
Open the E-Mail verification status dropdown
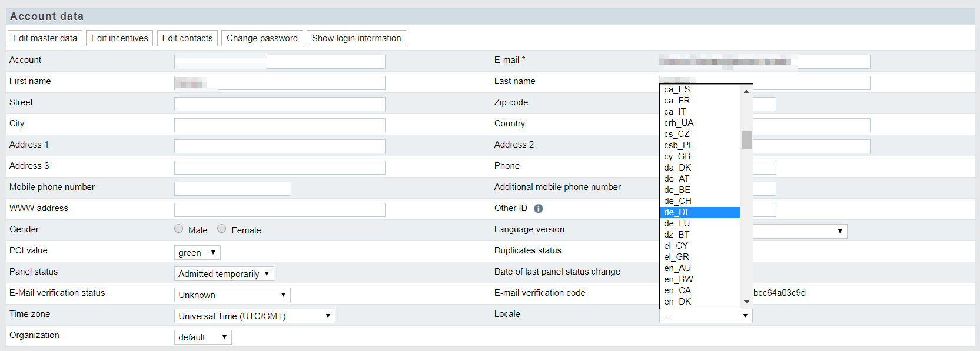(x=232, y=295)
